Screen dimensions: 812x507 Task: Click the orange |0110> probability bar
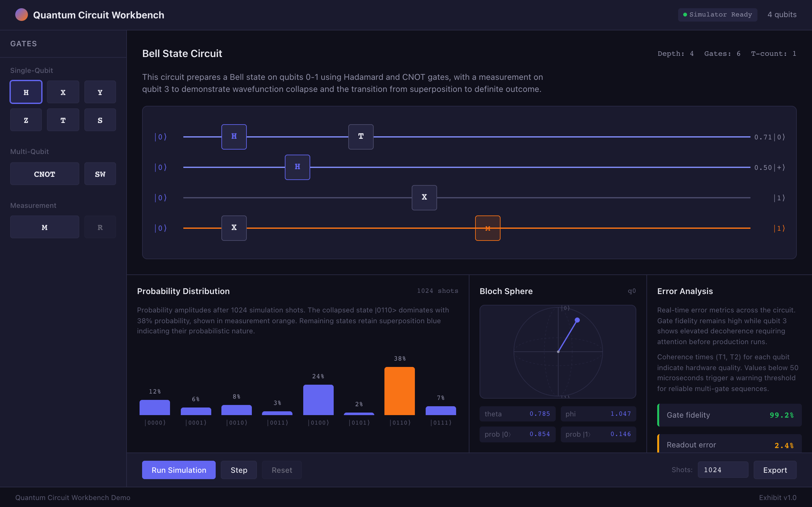(399, 391)
